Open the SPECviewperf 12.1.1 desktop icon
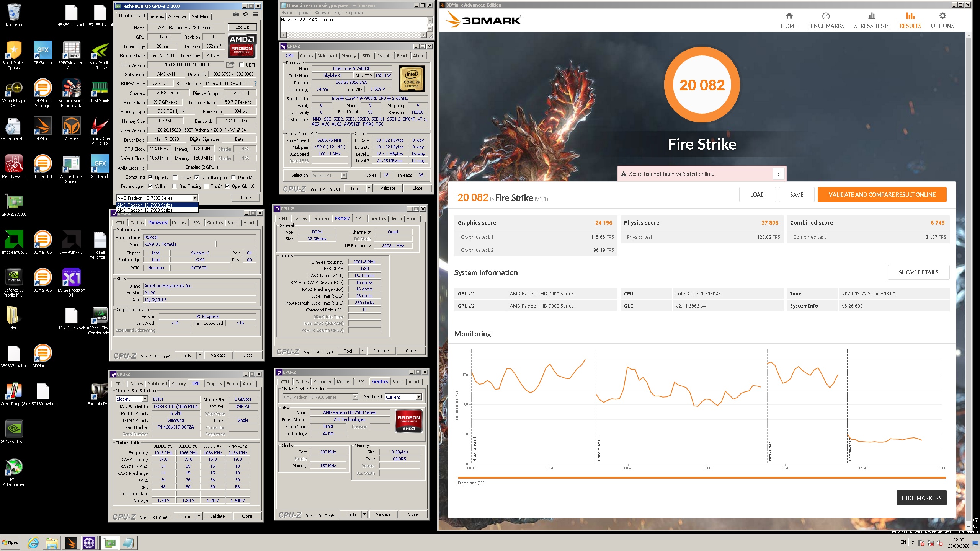Viewport: 980px width, 551px height. point(71,55)
